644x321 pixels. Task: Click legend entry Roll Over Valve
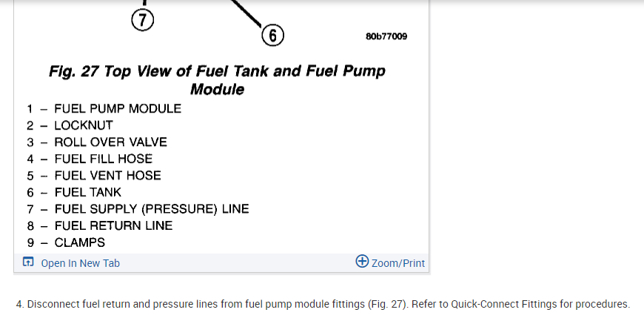point(110,142)
